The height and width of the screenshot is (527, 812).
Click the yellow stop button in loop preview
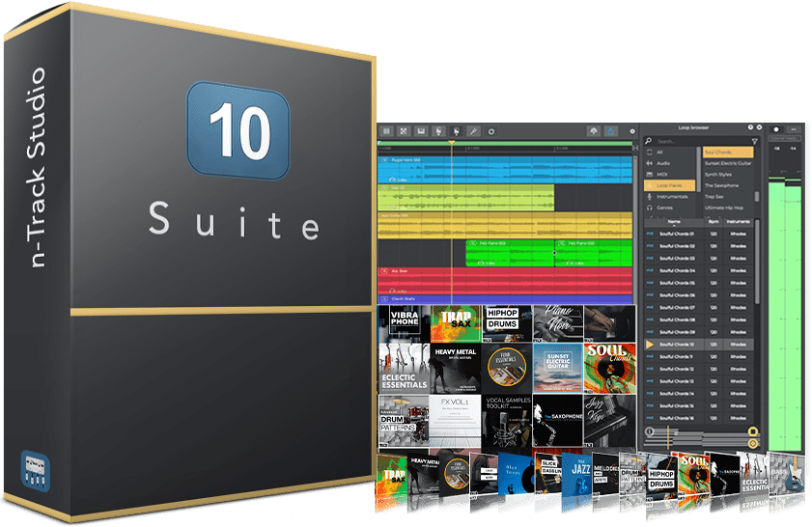coord(753,431)
